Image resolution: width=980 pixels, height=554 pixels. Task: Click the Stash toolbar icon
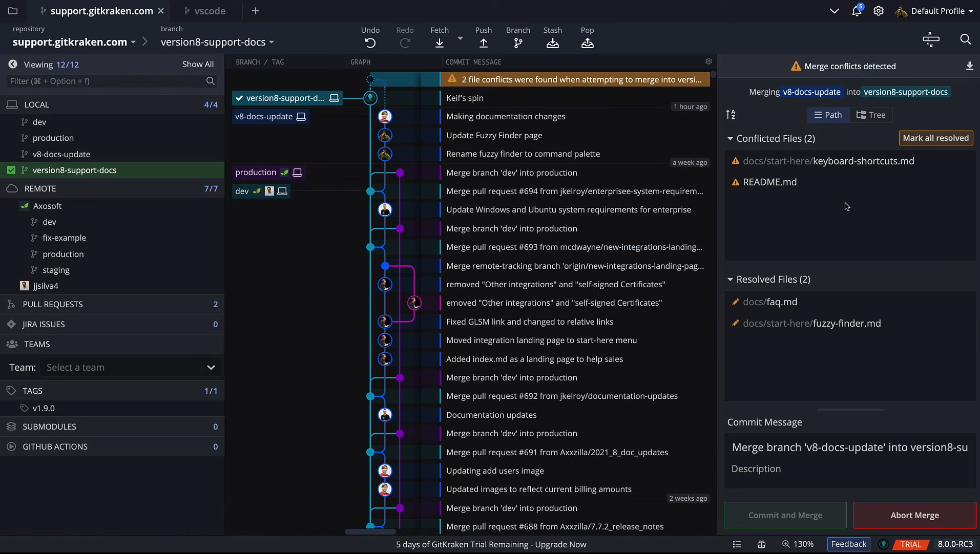[552, 43]
